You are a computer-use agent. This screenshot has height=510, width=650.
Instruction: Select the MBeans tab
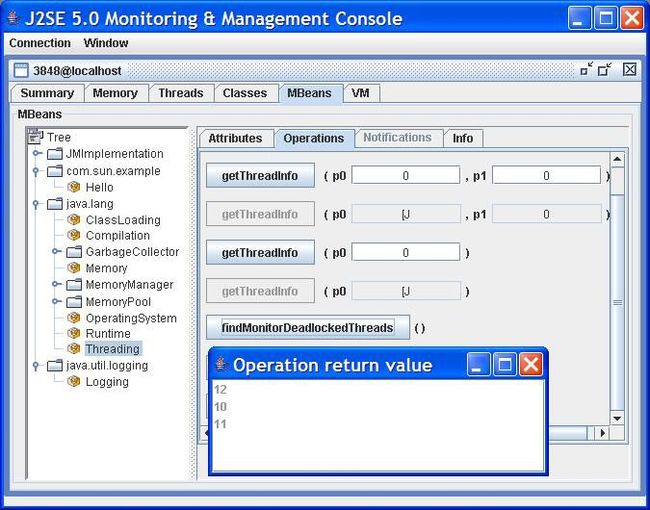(x=310, y=93)
